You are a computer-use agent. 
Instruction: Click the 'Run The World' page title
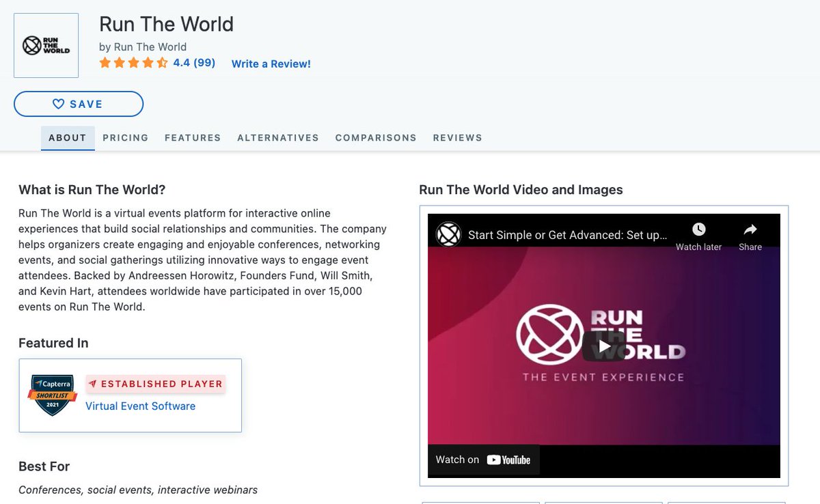167,24
